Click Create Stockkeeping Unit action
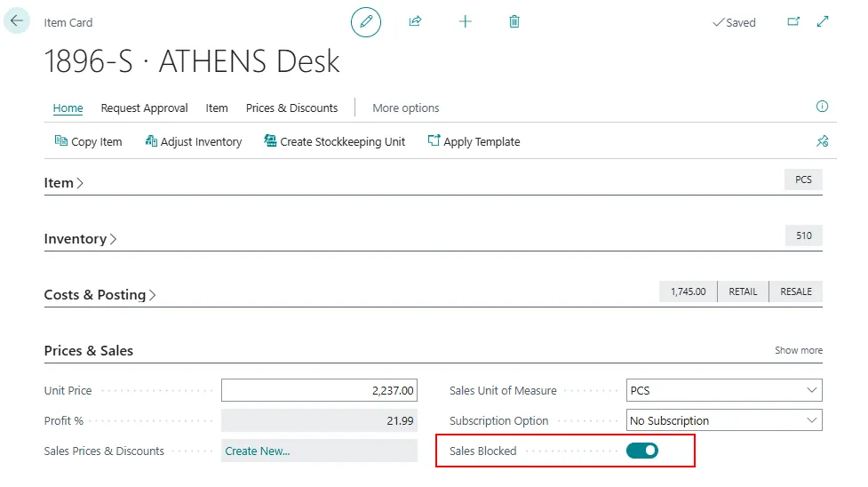The width and height of the screenshot is (868, 487). point(334,142)
